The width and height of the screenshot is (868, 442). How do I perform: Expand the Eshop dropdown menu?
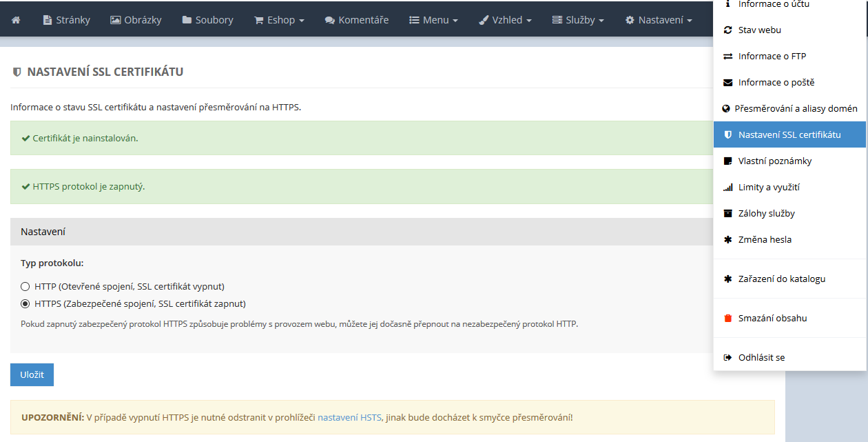279,20
